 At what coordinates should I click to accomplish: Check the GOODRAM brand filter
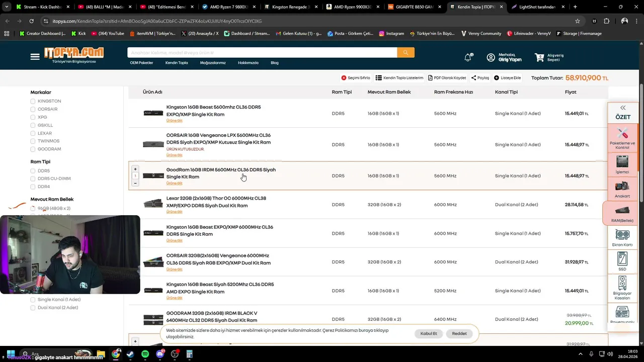pyautogui.click(x=33, y=149)
